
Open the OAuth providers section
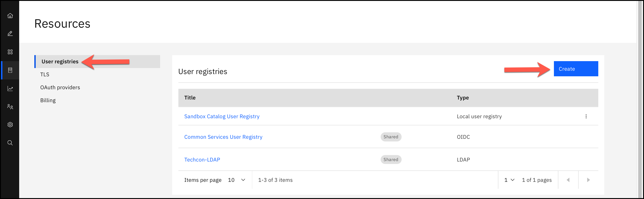(60, 87)
